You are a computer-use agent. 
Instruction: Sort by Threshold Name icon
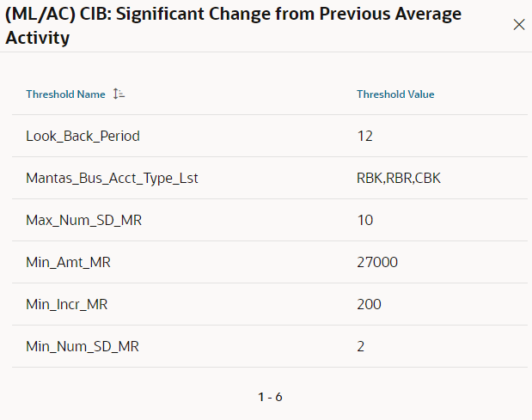(x=119, y=94)
